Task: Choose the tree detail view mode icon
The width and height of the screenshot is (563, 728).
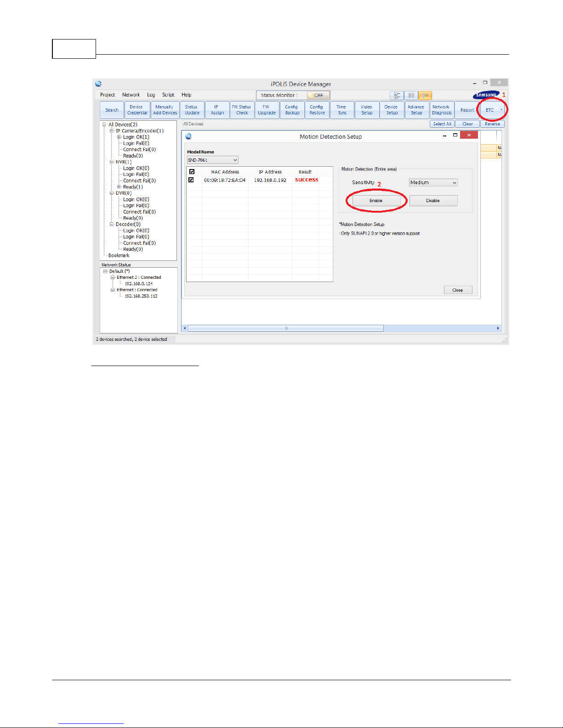Action: (397, 95)
